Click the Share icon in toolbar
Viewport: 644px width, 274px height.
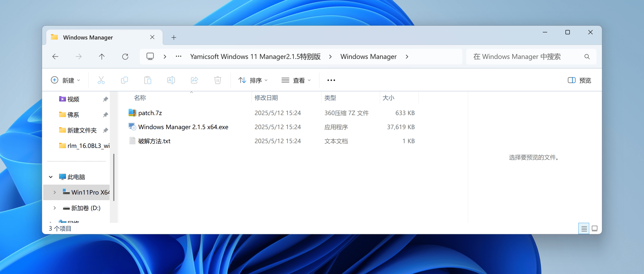pyautogui.click(x=194, y=80)
